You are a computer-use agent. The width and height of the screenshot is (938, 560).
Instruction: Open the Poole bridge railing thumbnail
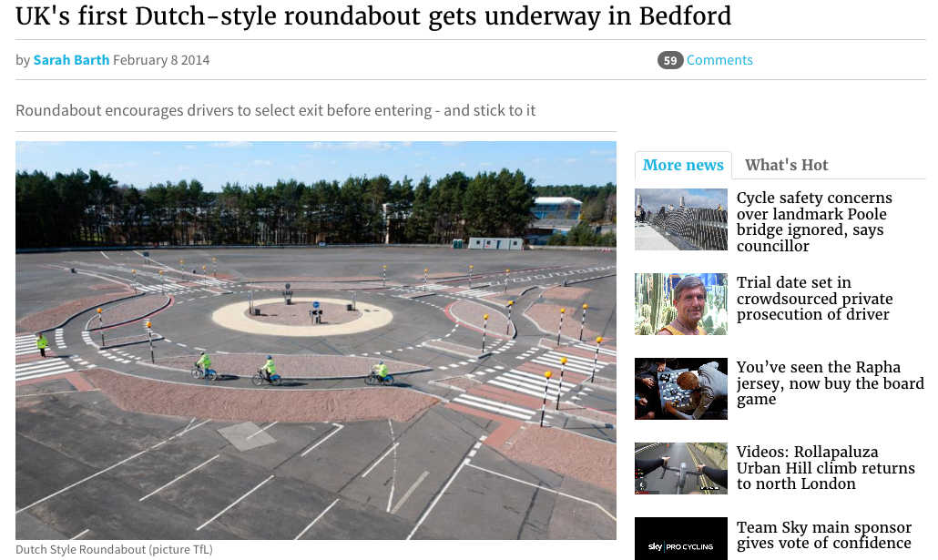(681, 219)
